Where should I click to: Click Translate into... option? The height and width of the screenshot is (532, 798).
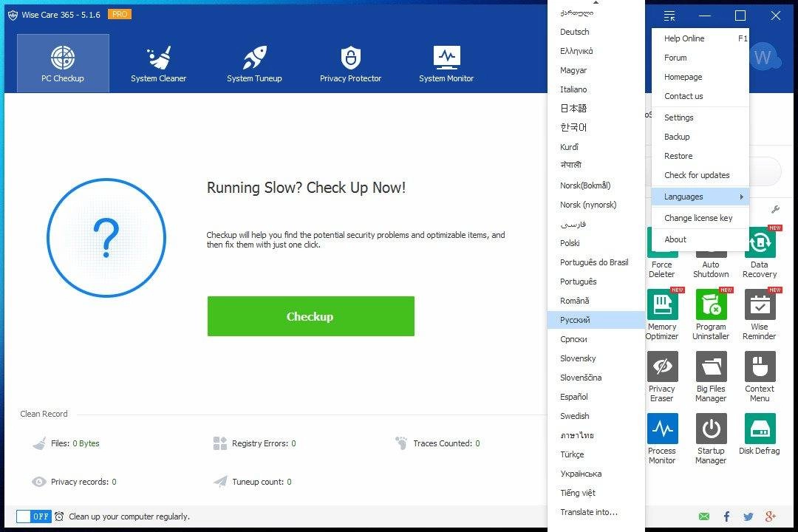[596, 512]
